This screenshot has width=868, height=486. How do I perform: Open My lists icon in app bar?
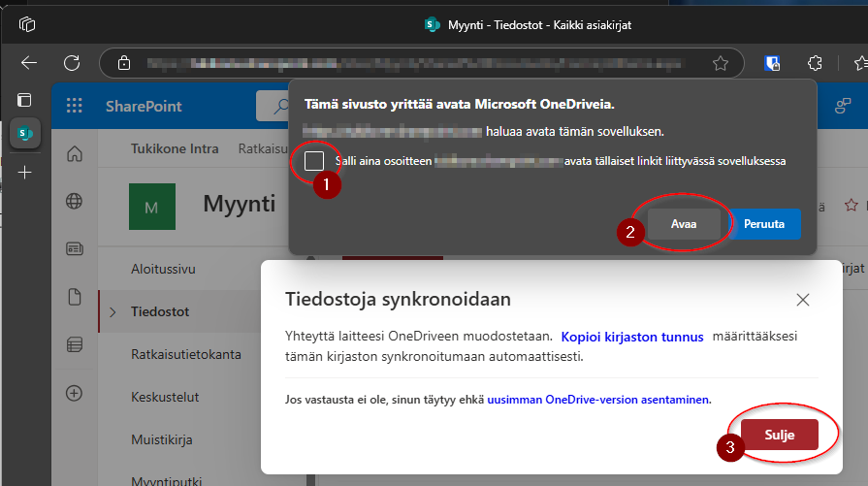(x=74, y=344)
